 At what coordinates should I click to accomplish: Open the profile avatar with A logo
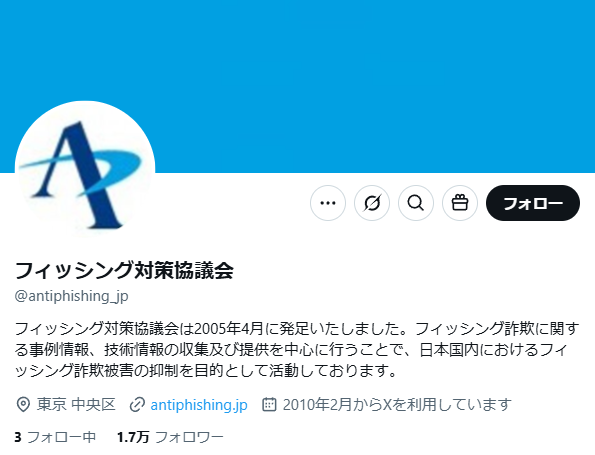[x=85, y=171]
